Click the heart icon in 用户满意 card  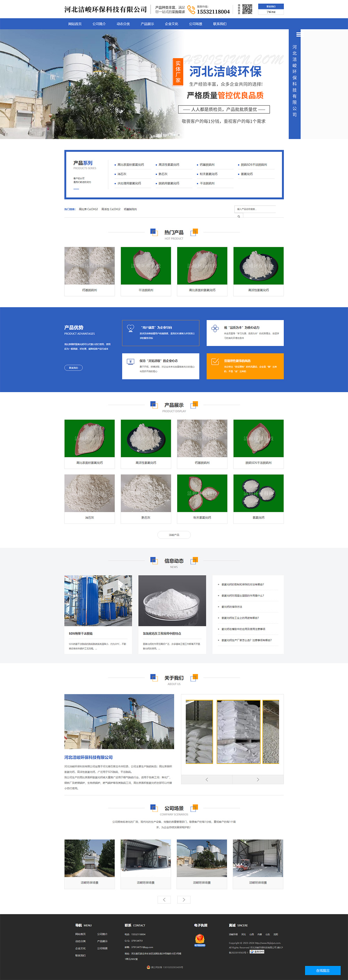[130, 328]
